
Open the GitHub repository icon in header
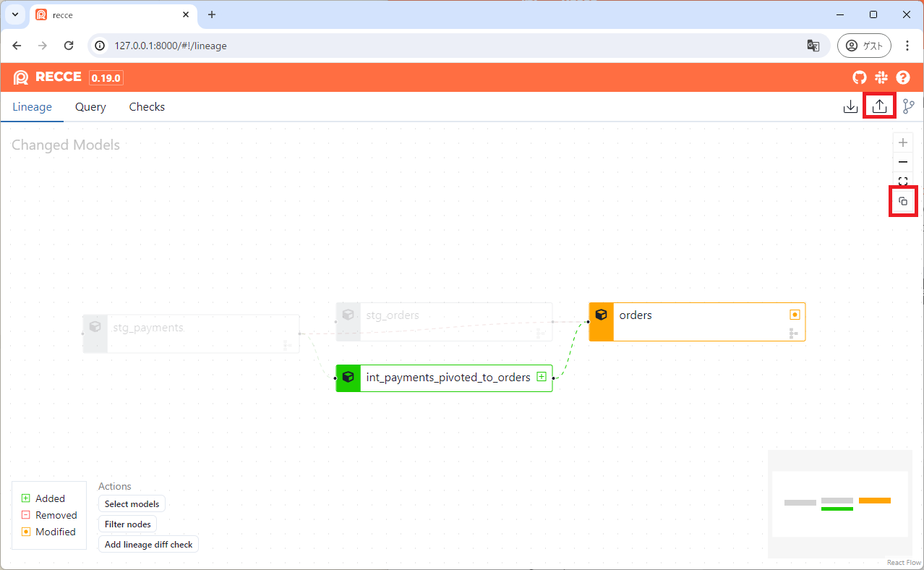859,77
